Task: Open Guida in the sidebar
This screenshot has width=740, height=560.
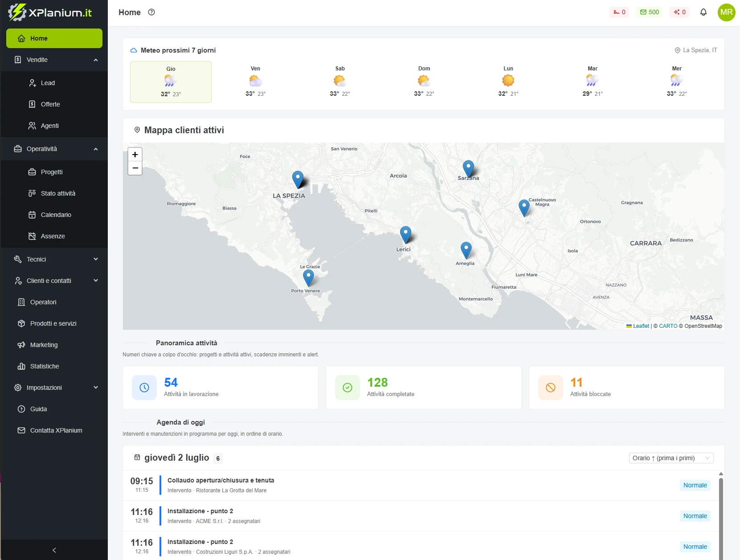Action: [x=54, y=409]
